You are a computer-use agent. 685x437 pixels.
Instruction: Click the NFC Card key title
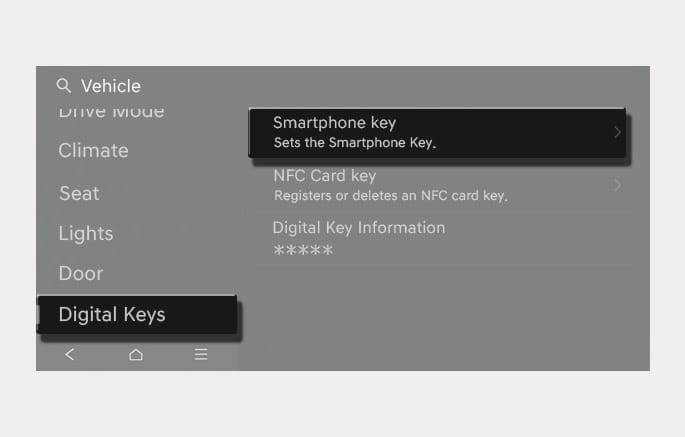tap(323, 176)
